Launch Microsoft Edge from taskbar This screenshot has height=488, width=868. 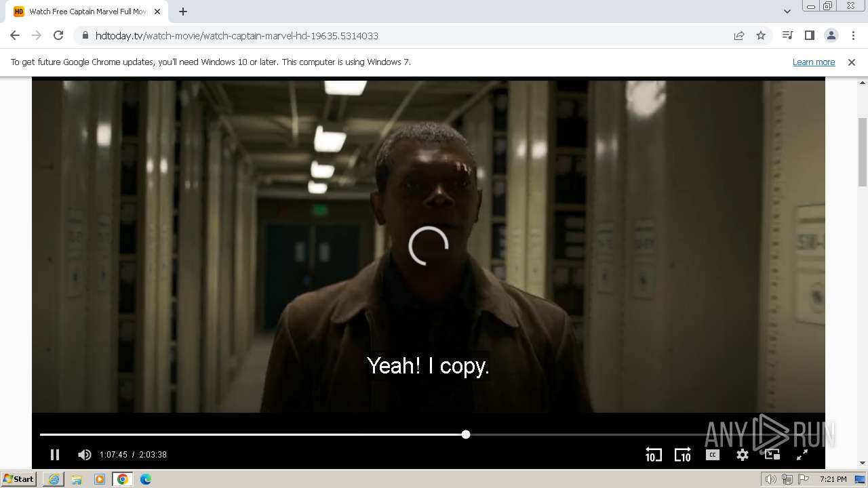pos(146,479)
